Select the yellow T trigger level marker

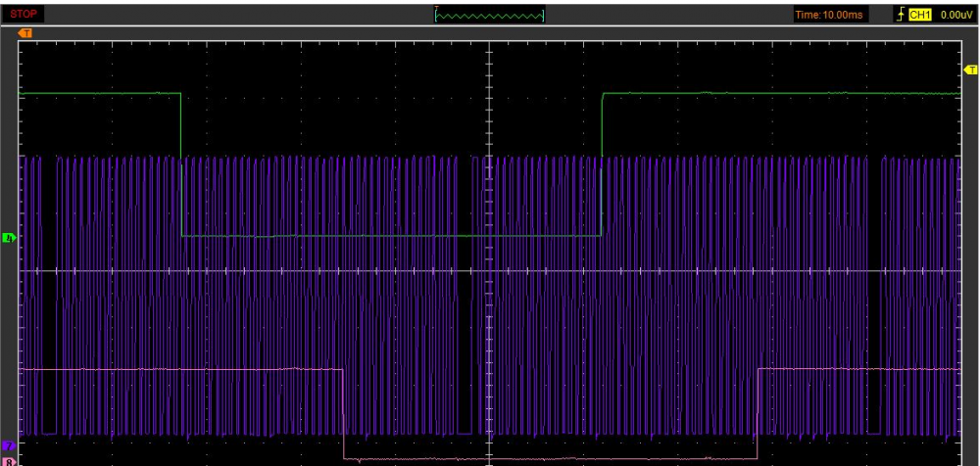971,70
